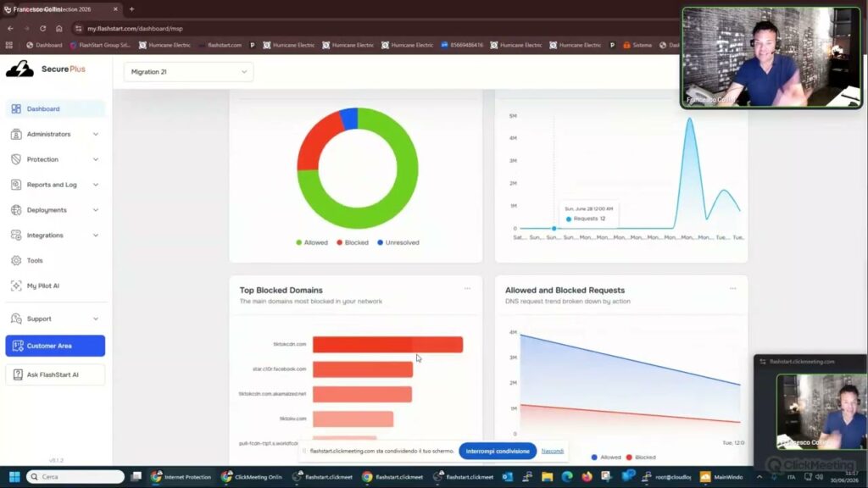The image size is (868, 488).
Task: Open a new browser tab
Action: pyautogui.click(x=131, y=9)
